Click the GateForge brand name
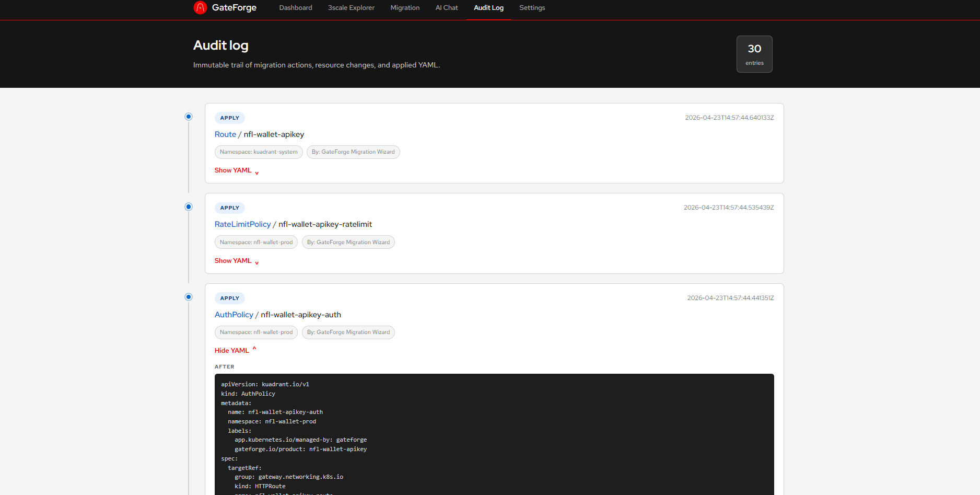This screenshot has width=980, height=495. click(234, 7)
